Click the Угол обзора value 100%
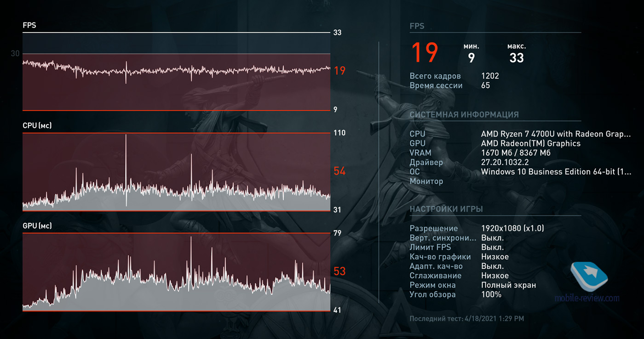 (x=491, y=294)
